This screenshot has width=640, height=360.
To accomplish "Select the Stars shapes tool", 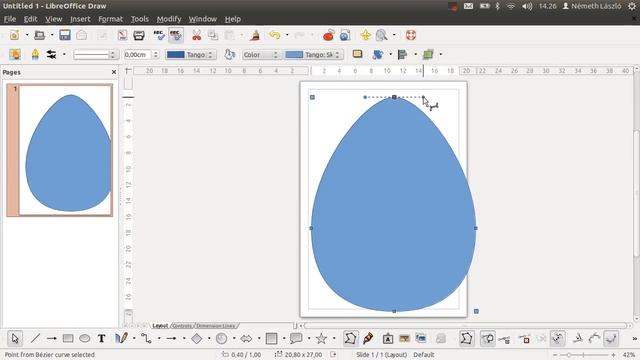I will coord(321,338).
